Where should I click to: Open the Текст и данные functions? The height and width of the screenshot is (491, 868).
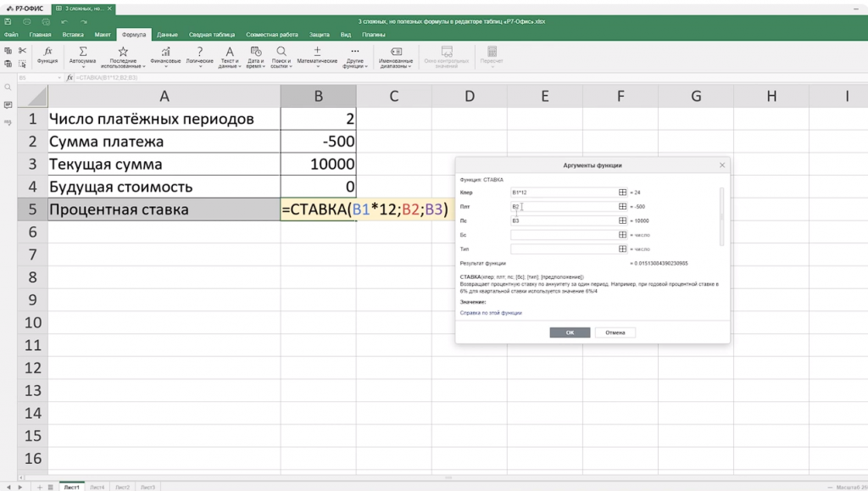click(229, 57)
